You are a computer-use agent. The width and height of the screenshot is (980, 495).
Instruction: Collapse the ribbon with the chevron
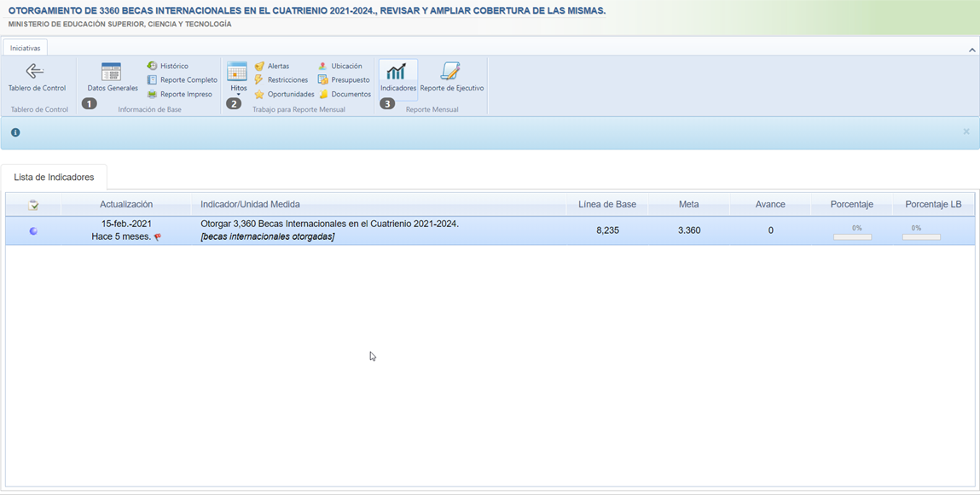(x=971, y=50)
